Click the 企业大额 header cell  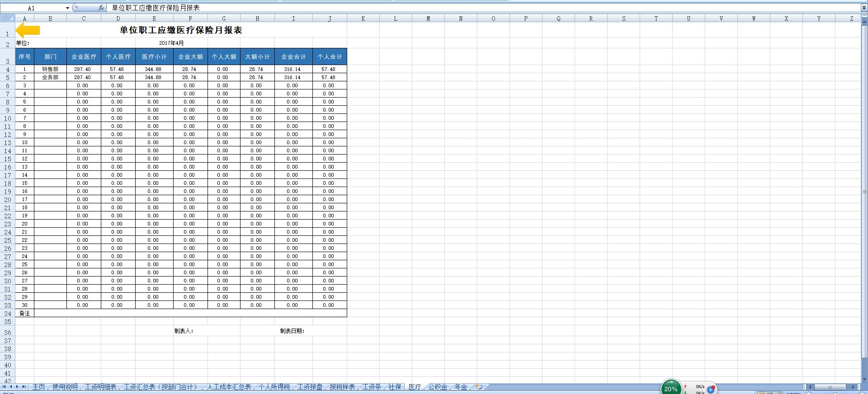pos(190,56)
